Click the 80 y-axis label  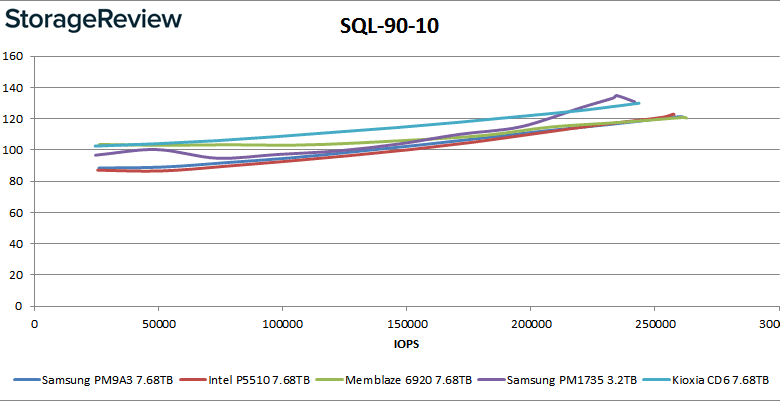coord(16,182)
